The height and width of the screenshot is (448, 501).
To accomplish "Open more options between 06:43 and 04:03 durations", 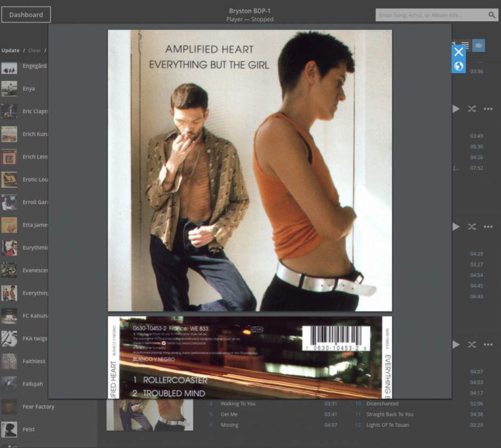I will (x=488, y=345).
